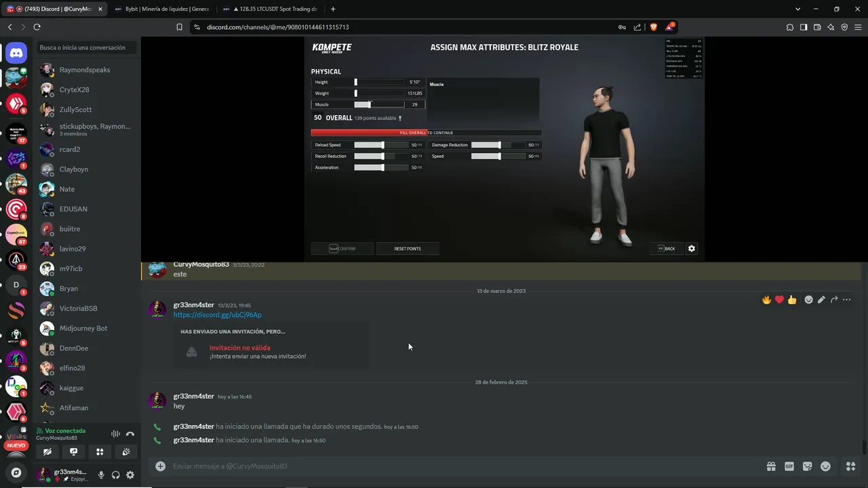The width and height of the screenshot is (868, 488).
Task: React with fire emoji on message
Action: pos(766,300)
